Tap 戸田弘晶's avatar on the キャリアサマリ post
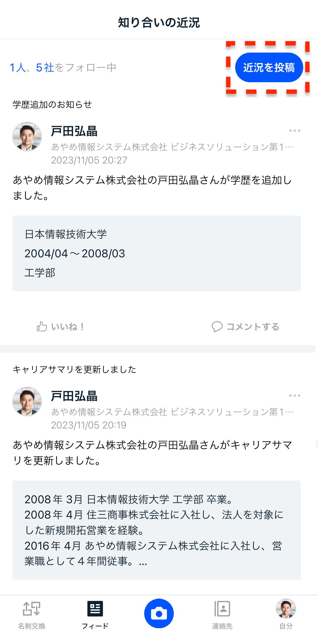Image resolution: width=318 pixels, height=644 pixels. [x=27, y=402]
